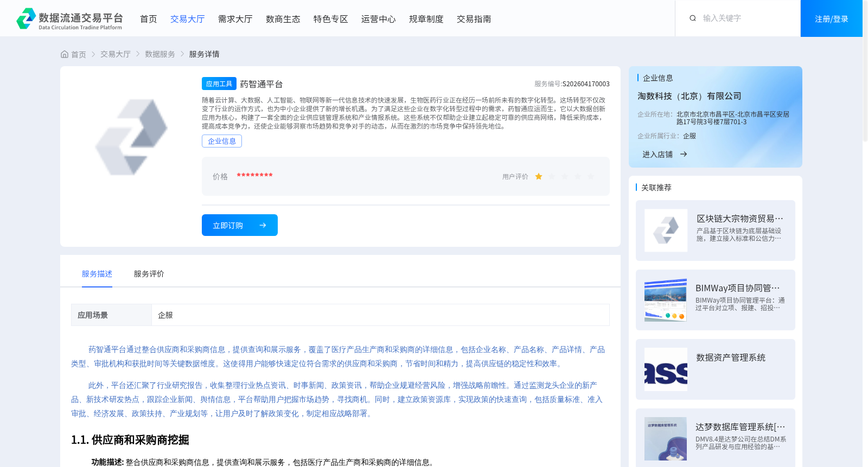Switch to the 服务描述 tab
The height and width of the screenshot is (467, 868).
pos(97,274)
